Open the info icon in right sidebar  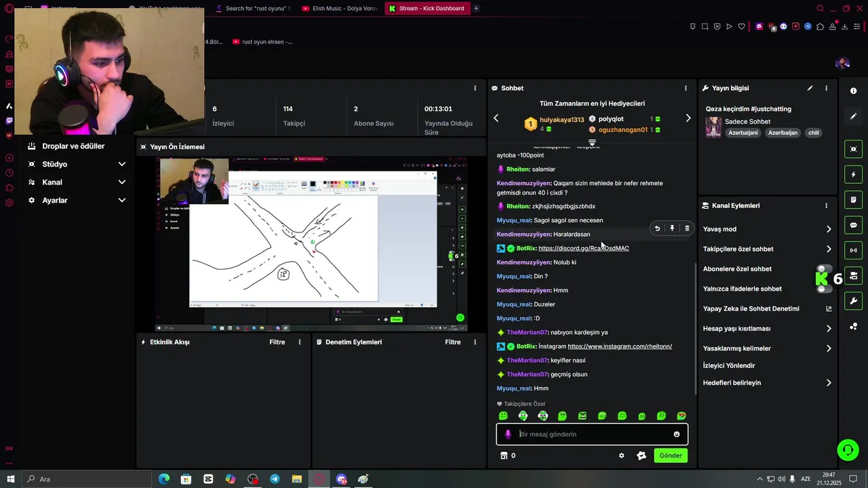853,91
